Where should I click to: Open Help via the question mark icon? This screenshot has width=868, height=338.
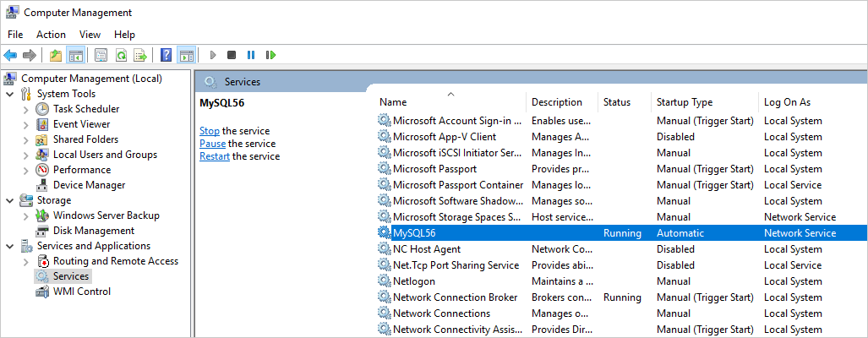(167, 55)
